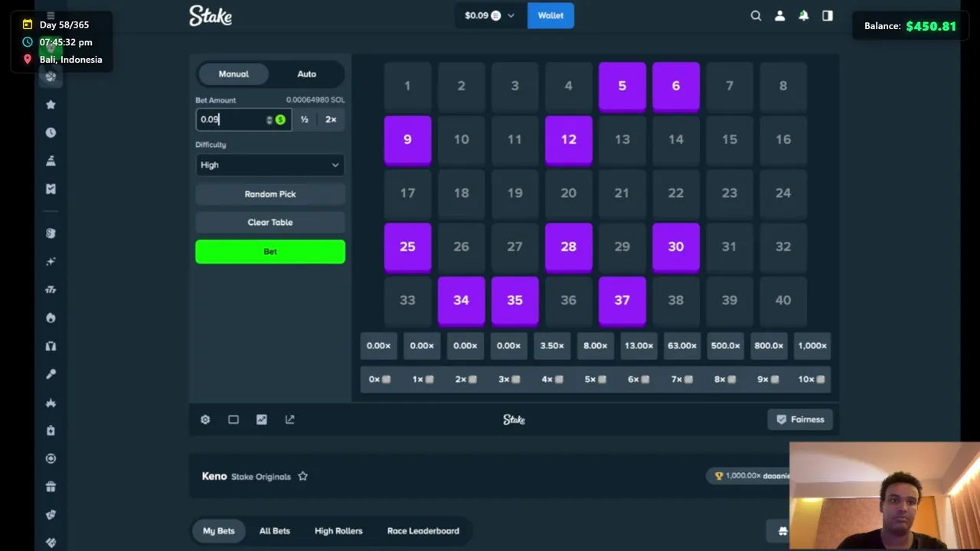
Task: Open the All Bets tab
Action: [x=274, y=530]
